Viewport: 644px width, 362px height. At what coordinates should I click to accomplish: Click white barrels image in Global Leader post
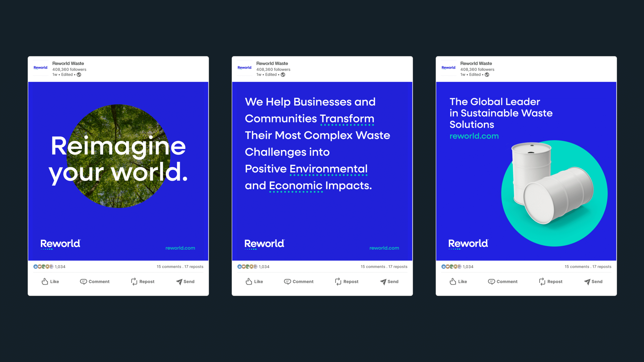coord(553,184)
